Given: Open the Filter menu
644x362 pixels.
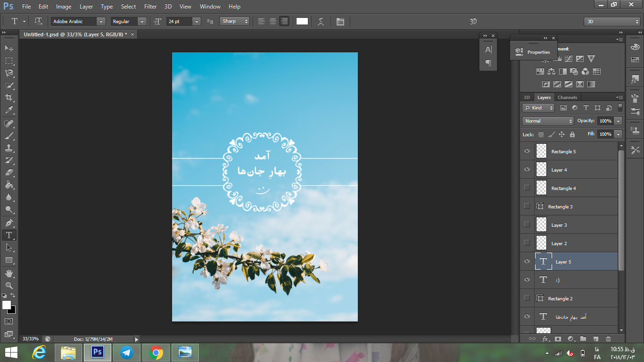Looking at the screenshot, I should [x=150, y=7].
